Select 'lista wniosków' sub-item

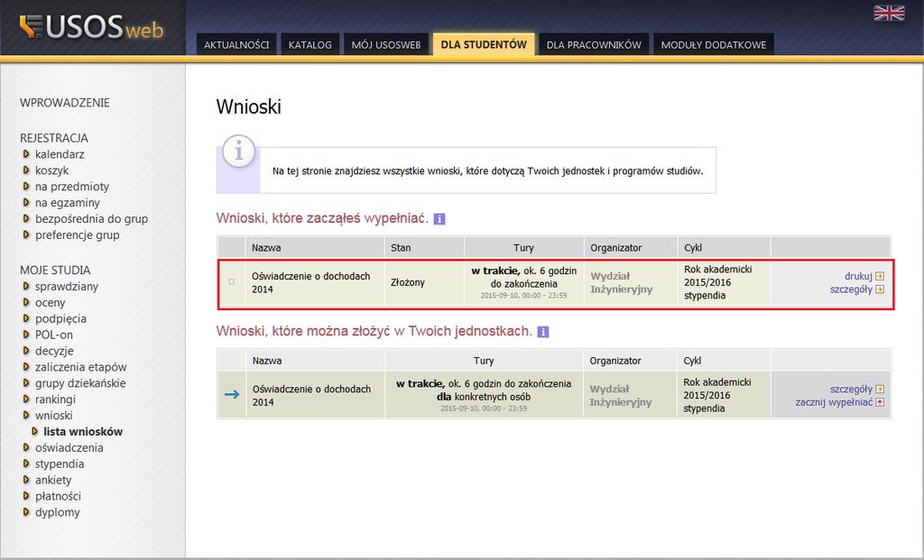83,432
